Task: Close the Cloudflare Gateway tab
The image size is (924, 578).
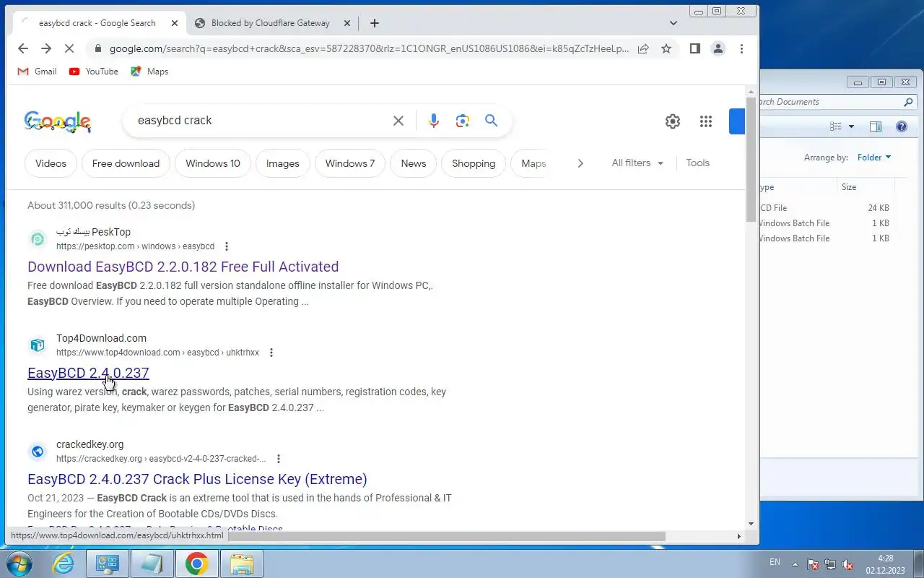Action: point(346,23)
